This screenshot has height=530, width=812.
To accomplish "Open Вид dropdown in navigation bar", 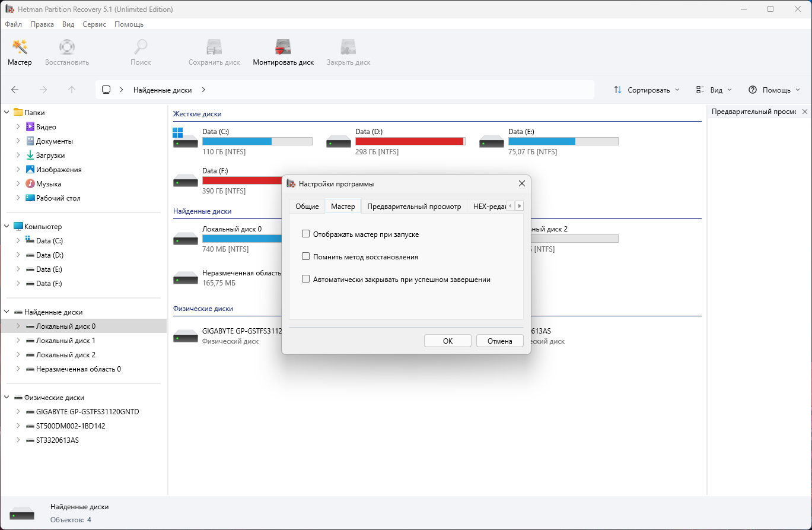I will pos(714,90).
